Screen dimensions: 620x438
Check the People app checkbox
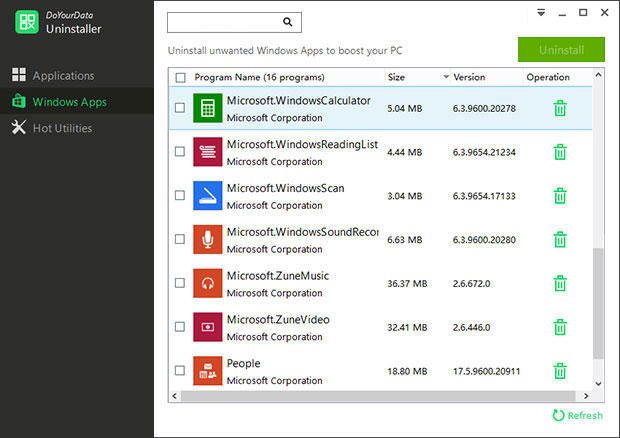tap(180, 370)
